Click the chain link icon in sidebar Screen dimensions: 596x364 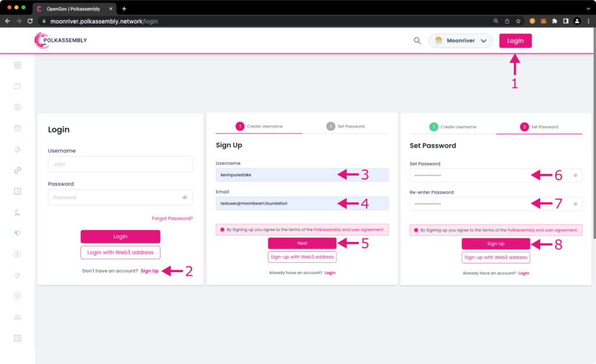pyautogui.click(x=17, y=170)
